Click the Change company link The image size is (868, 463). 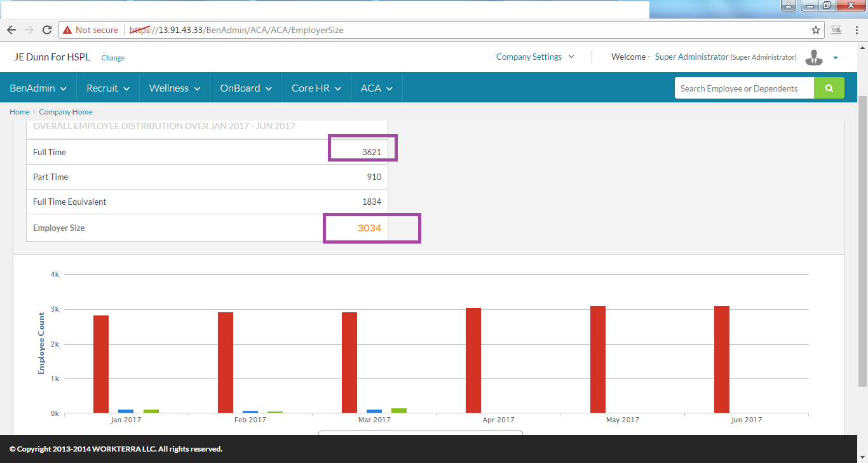click(112, 58)
